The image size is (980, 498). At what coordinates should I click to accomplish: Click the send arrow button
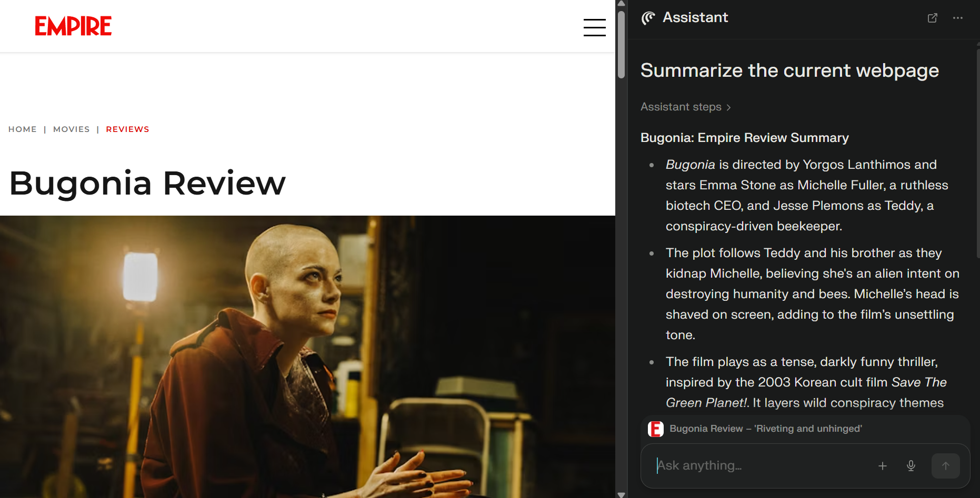click(x=945, y=466)
